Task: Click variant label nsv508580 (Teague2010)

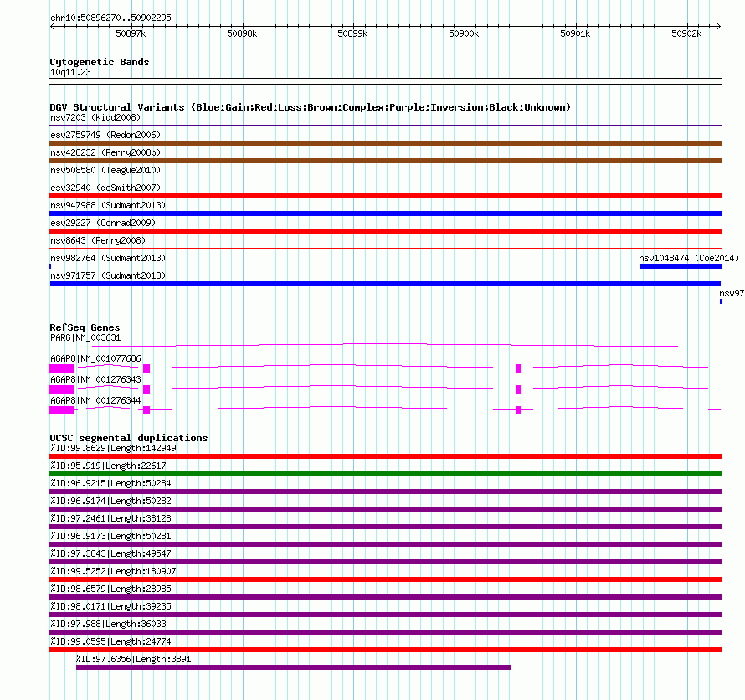Action: 105,170
